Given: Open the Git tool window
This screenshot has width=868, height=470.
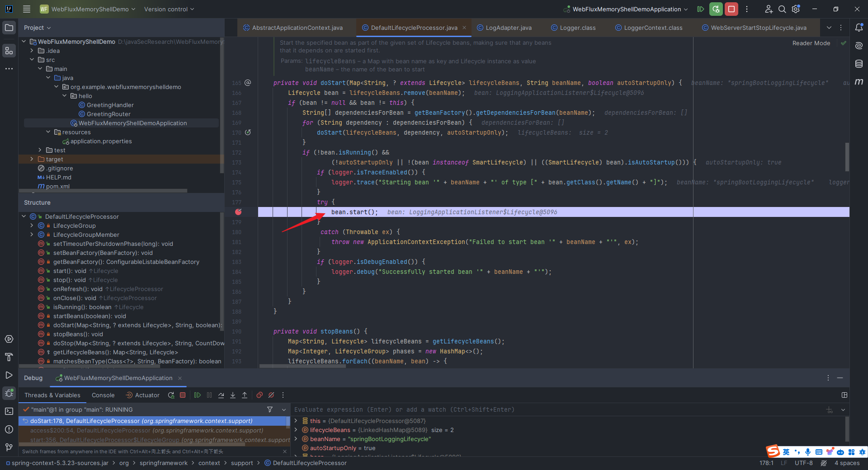Looking at the screenshot, I should 9,447.
